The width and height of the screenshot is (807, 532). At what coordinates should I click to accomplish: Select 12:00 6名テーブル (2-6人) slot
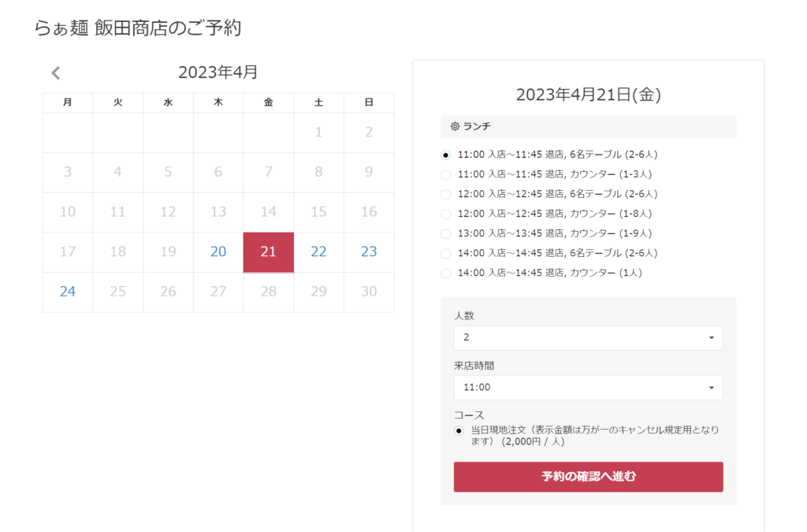(x=446, y=194)
